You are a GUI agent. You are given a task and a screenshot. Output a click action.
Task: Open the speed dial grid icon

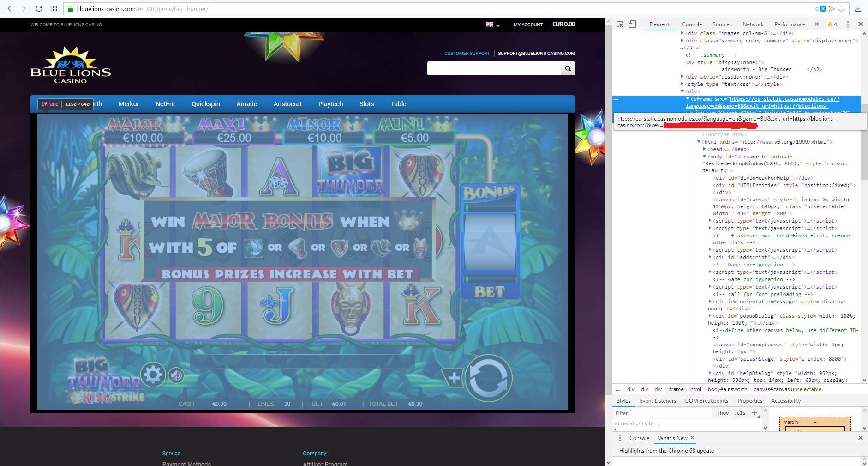(x=54, y=9)
